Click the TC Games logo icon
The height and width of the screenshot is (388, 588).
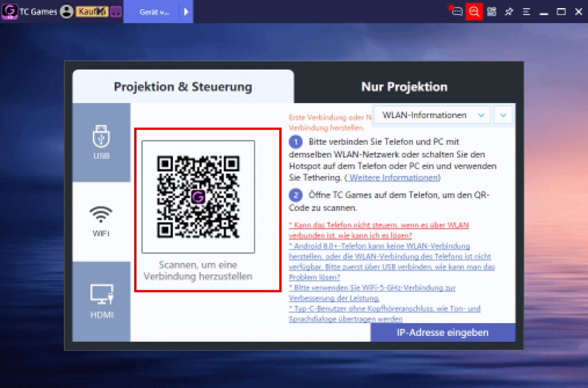[x=9, y=12]
